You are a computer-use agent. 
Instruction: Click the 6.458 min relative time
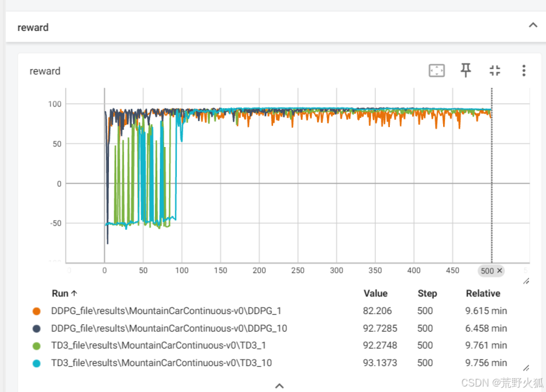[486, 328]
